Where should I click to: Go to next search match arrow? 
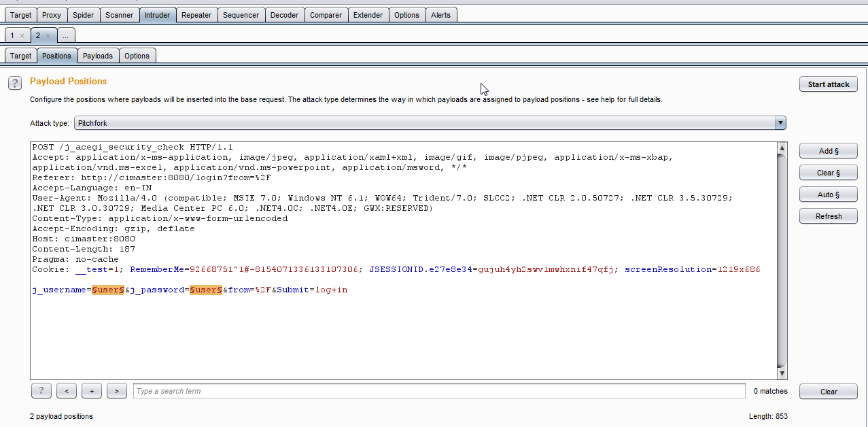point(117,391)
